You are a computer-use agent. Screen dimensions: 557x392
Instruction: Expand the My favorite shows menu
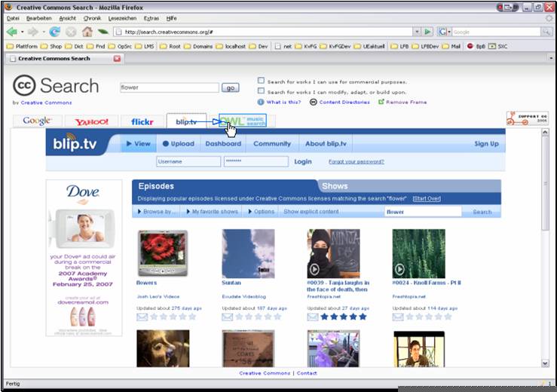tap(212, 212)
